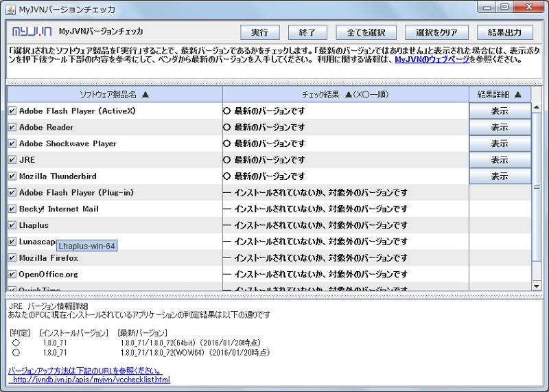Image resolution: width=549 pixels, height=392 pixels.
Task: Uncheck the Adobe Reader checkbox
Action: 12,127
